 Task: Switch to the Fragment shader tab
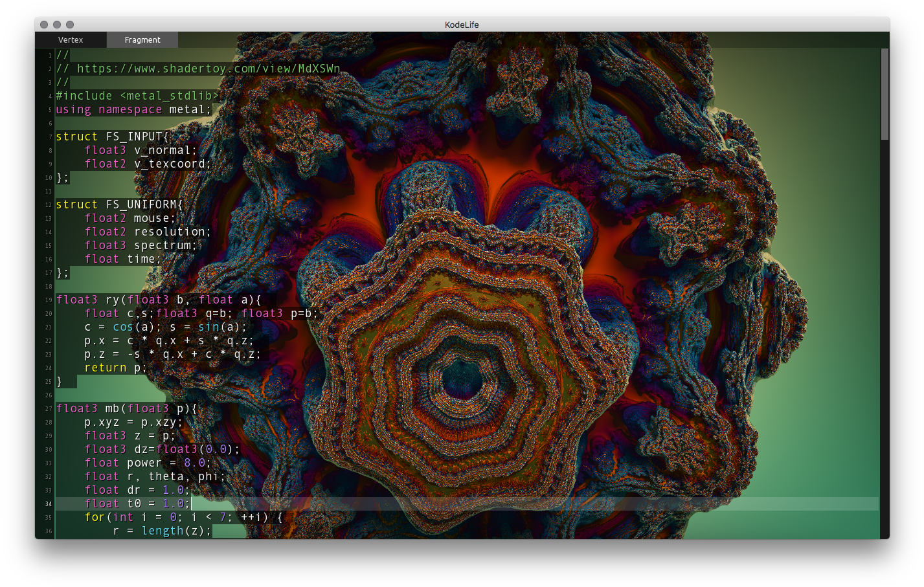142,39
